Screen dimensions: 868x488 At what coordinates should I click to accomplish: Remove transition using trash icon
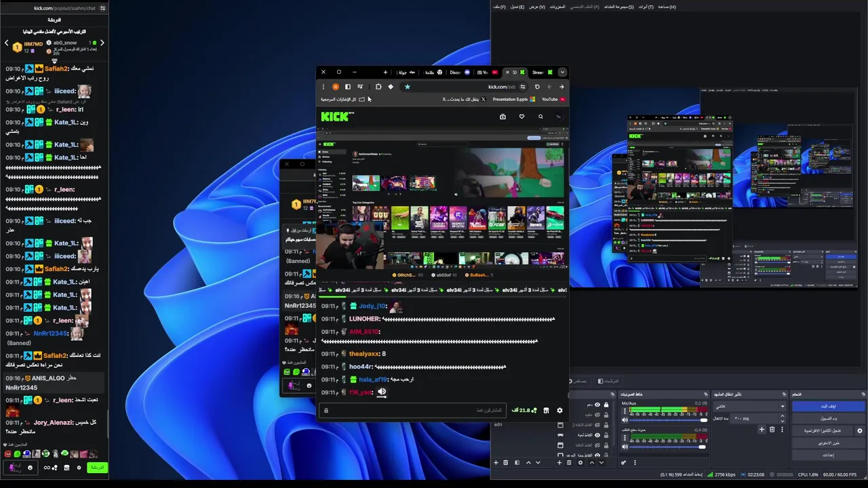tap(772, 429)
